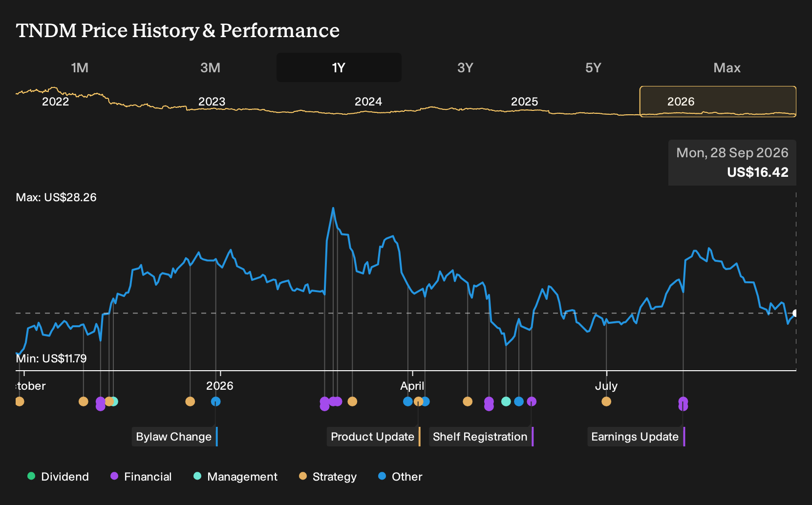812x505 pixels.
Task: Click the Mon, 28 Sep 2026 date
Action: point(732,153)
